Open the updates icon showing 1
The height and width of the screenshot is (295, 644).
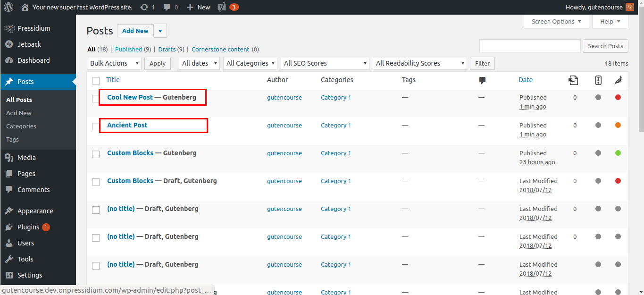tap(144, 7)
